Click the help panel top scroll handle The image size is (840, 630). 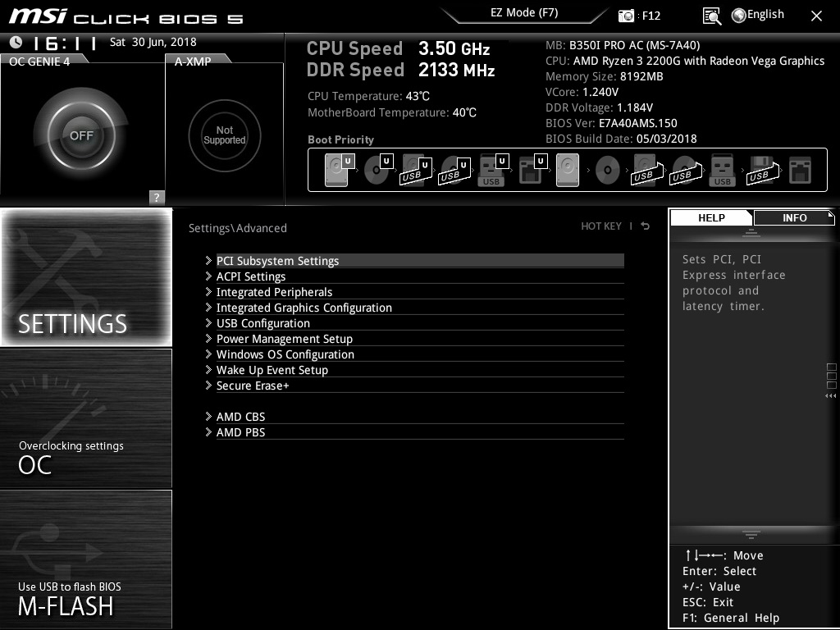coord(751,232)
